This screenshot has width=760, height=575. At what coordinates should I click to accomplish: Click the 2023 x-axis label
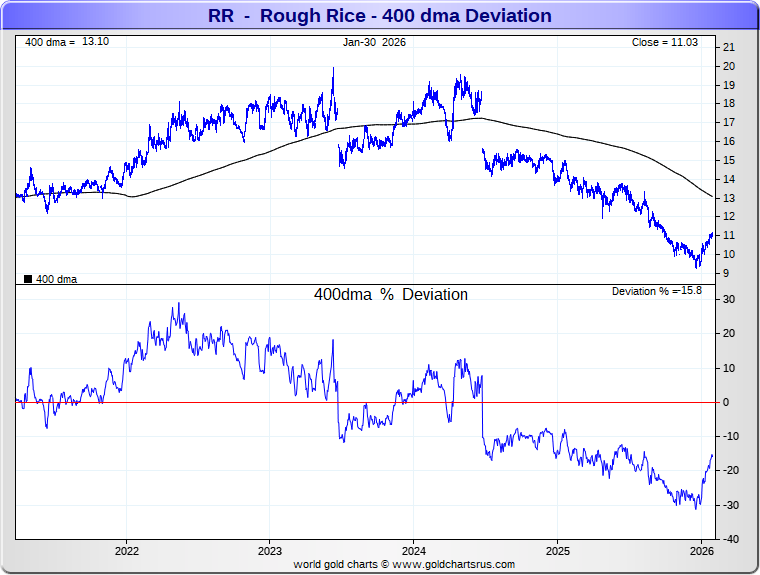(x=269, y=551)
